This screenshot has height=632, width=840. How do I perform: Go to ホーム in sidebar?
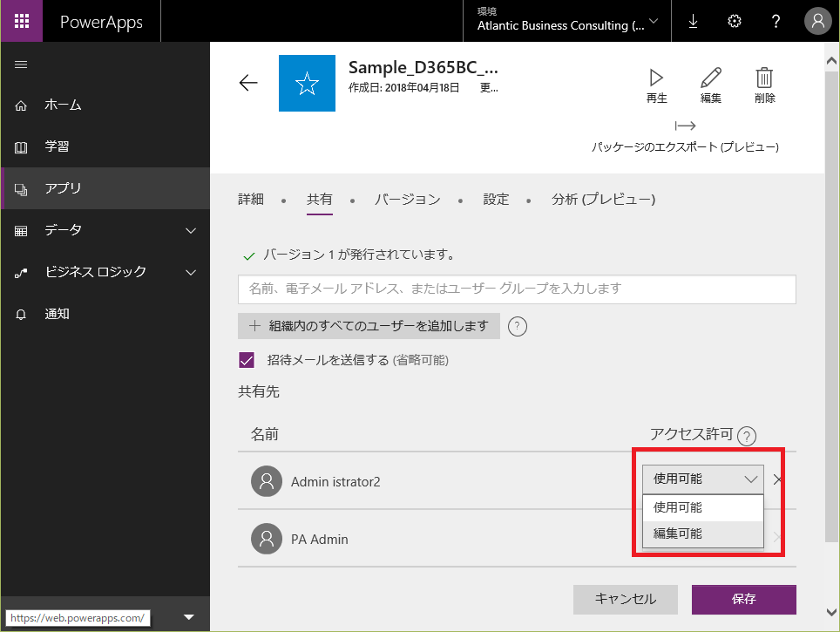pyautogui.click(x=105, y=105)
